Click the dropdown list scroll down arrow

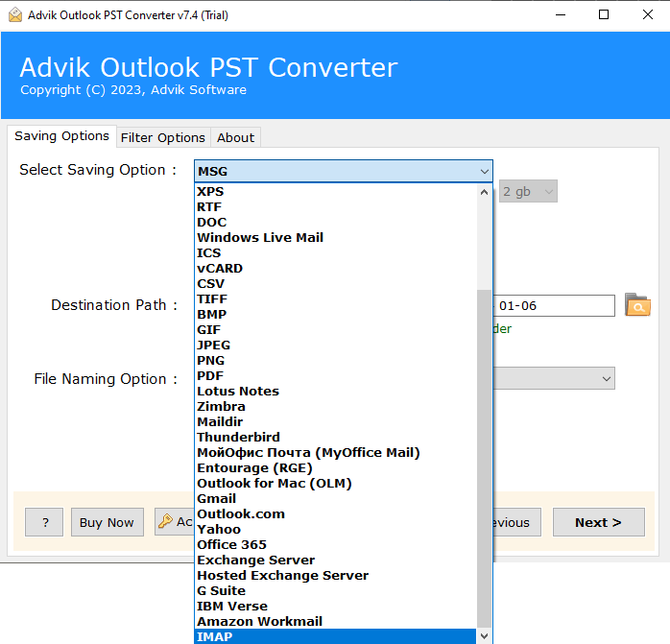pyautogui.click(x=484, y=636)
